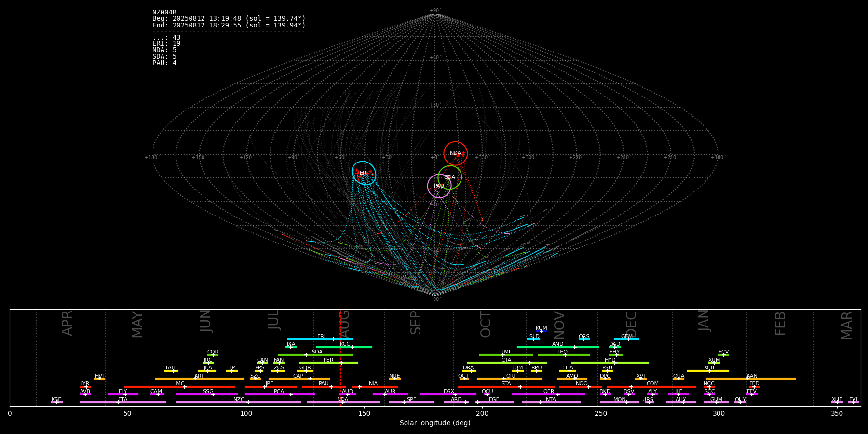The image size is (868, 434).
Task: Select the LEO shower bar
Action: pos(564,355)
